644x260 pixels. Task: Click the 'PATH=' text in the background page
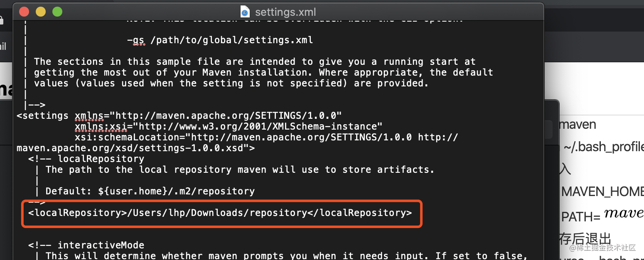coord(581,217)
